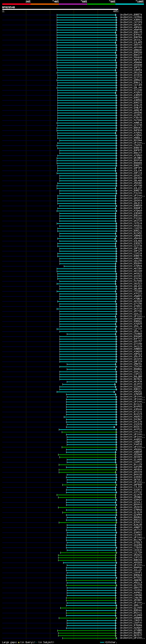This screenshot has width=146, height=644.
Task: Select hit label UniRef100_A9Y098
Action: (x=131, y=47)
